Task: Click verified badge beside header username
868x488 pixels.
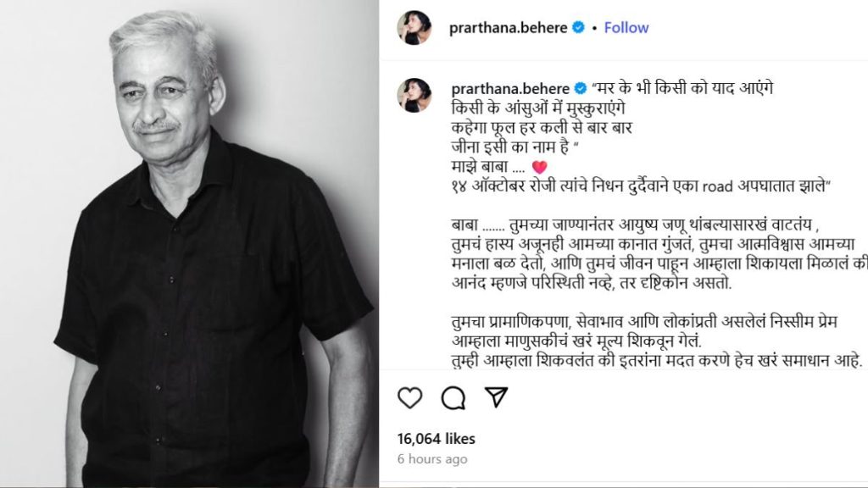Action: pyautogui.click(x=578, y=27)
